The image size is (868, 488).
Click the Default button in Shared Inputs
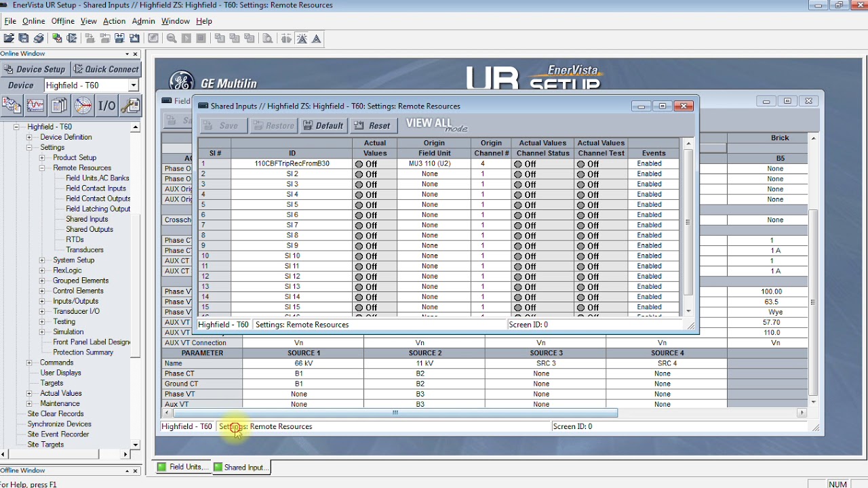click(x=323, y=125)
